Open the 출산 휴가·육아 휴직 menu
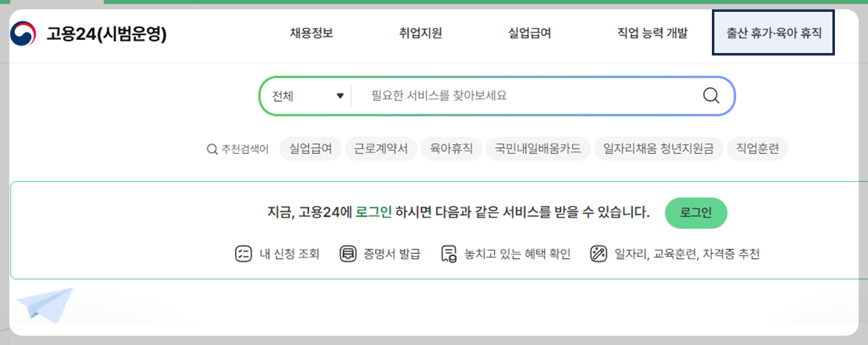The image size is (868, 345). pos(774,33)
